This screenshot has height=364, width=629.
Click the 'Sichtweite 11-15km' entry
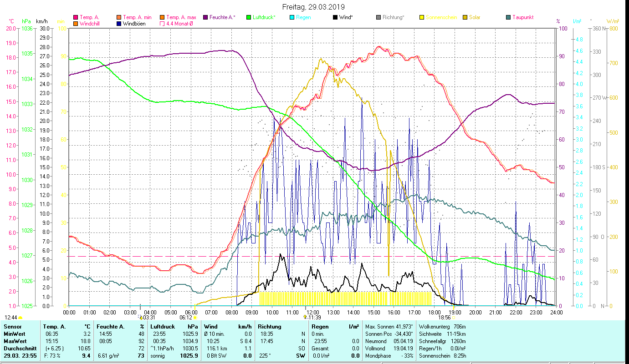coord(442,334)
